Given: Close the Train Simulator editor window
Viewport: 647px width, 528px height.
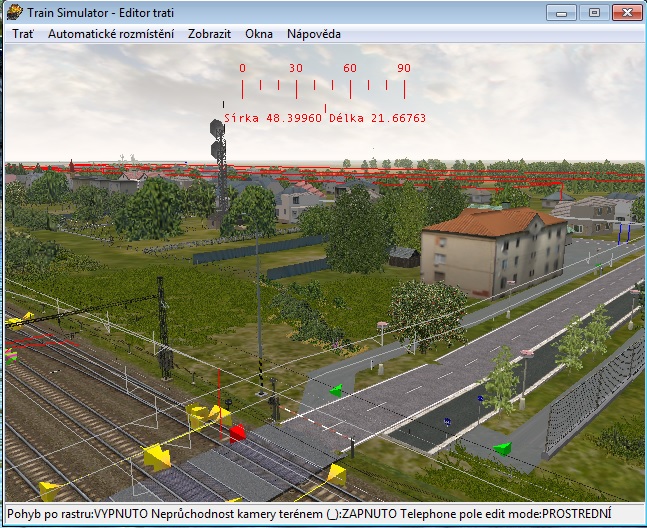Looking at the screenshot, I should click(x=627, y=13).
